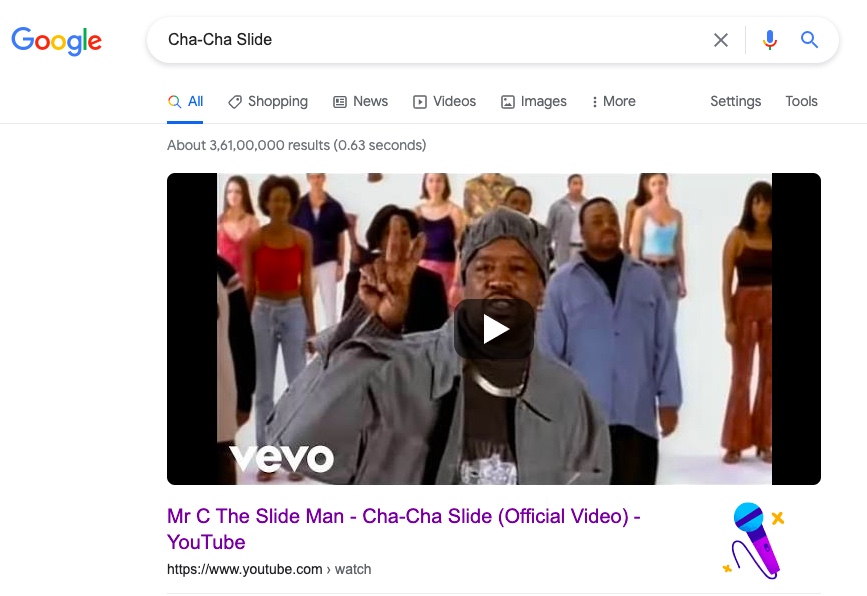Start voice search with microphone icon
This screenshot has width=867, height=596.
pos(770,40)
